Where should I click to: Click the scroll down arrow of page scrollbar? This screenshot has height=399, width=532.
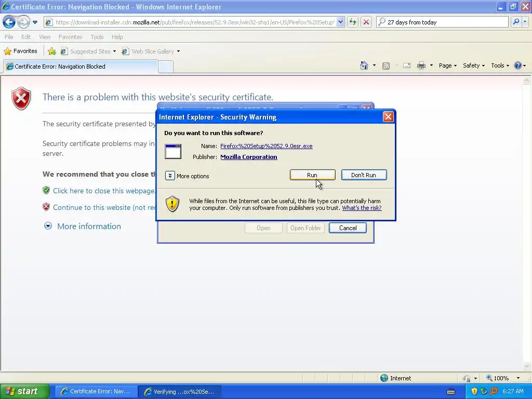point(527,366)
